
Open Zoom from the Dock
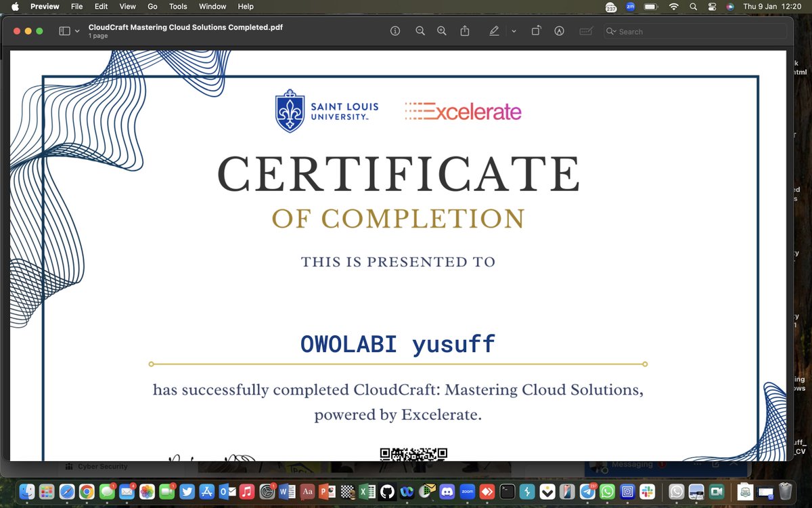(x=467, y=492)
